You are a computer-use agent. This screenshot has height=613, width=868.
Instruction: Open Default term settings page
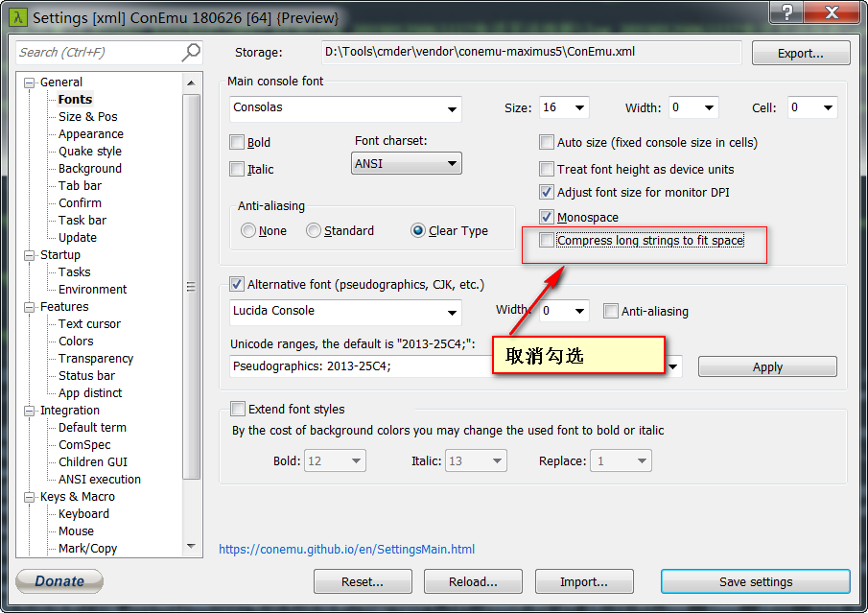point(92,427)
